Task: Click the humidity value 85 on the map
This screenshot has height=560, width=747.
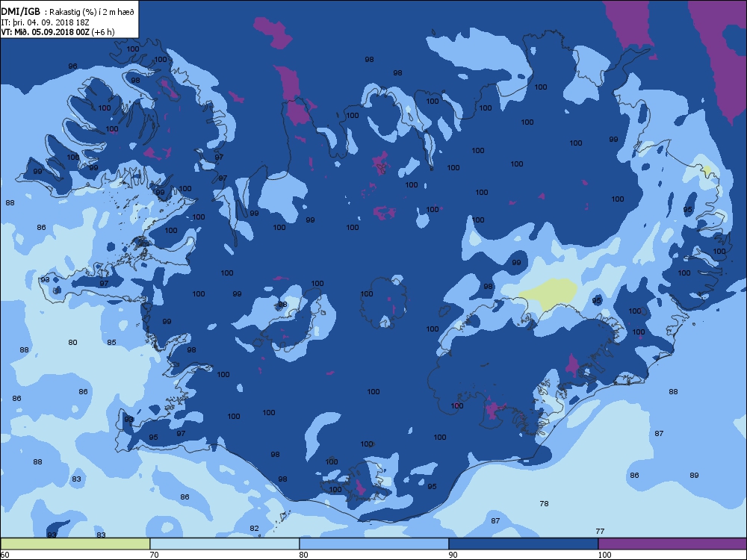Action: click(111, 343)
